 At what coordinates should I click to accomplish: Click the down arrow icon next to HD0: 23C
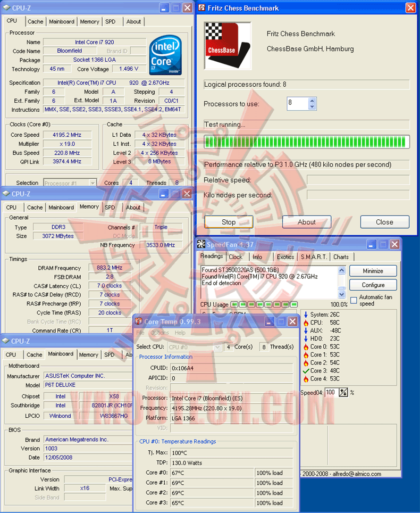coord(306,338)
